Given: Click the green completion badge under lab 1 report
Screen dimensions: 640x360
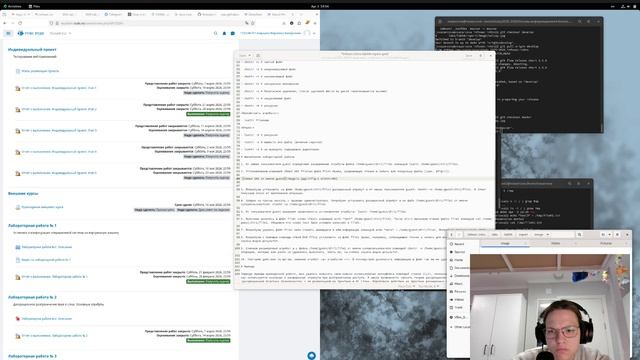Looking at the screenshot, I should (208, 282).
